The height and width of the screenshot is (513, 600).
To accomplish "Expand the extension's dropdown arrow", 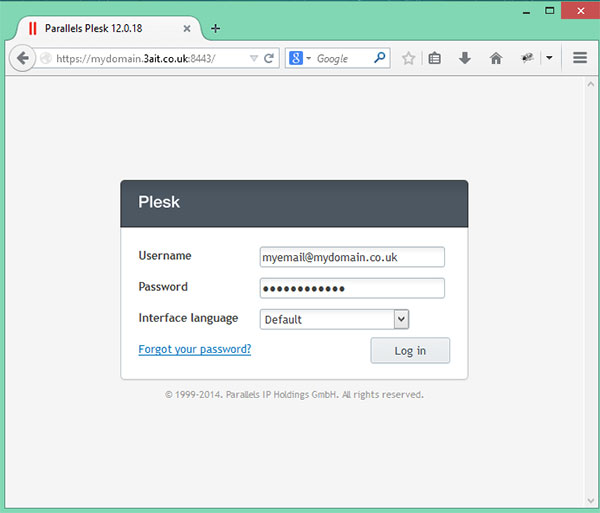I will (549, 58).
